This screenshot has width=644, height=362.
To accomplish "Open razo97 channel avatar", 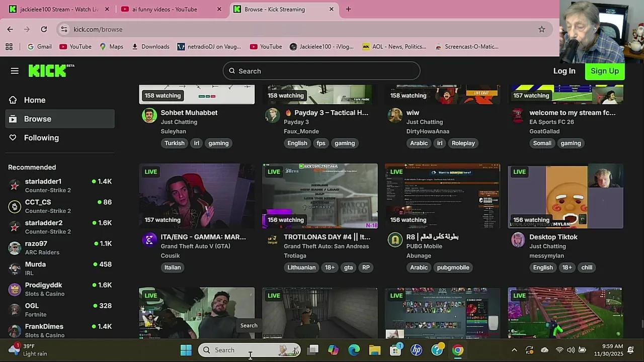I will point(15,248).
